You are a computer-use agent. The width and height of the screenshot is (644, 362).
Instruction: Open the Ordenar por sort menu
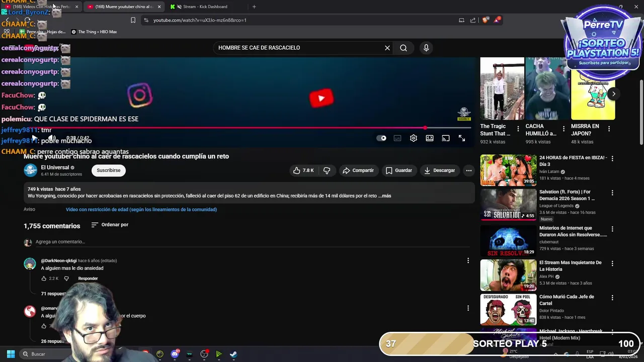[x=110, y=225]
